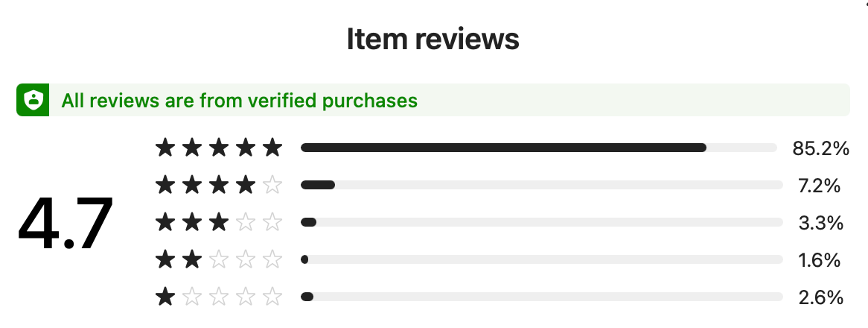Screen dimensions: 868x328
Task: Click the 7.2% four-star progress bar
Action: [x=541, y=185]
